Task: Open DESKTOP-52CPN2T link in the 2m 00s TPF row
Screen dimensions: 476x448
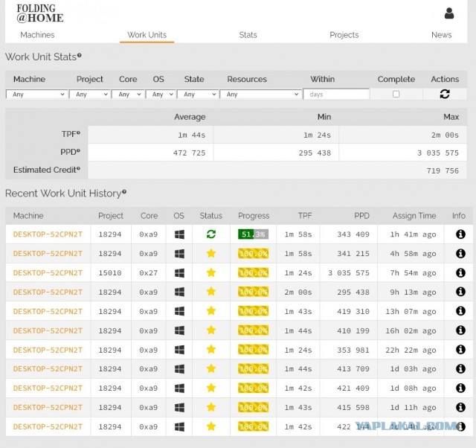Action: coord(48,292)
